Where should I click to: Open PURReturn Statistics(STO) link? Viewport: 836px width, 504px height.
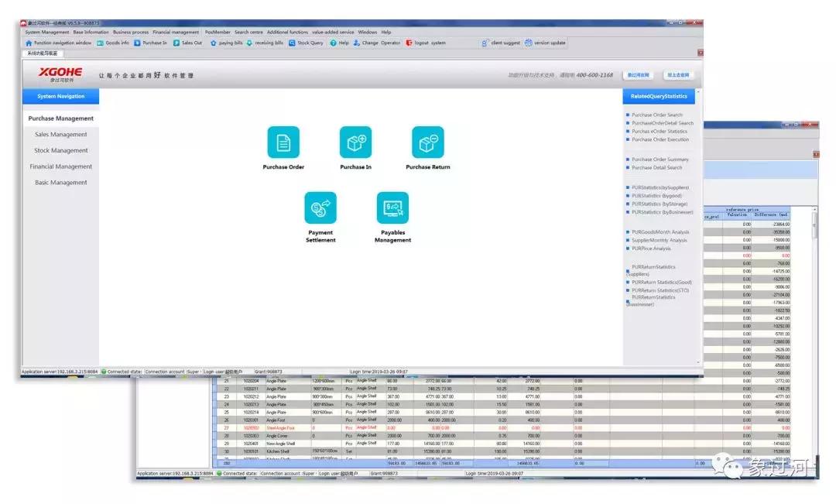tap(660, 290)
